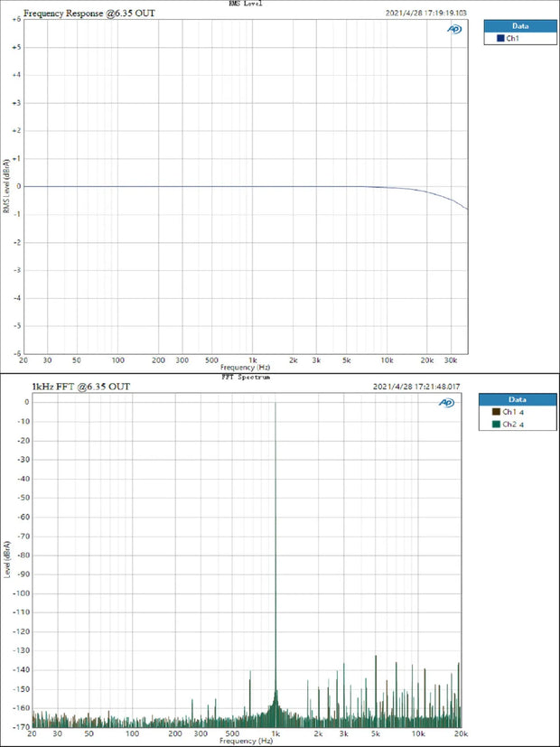The height and width of the screenshot is (747, 560).
Task: Click the green Ch2 swatch in FFT legend
Action: point(491,424)
